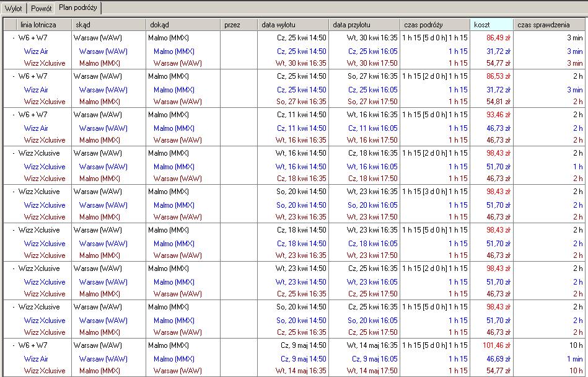Switch to the Wylot tab

pyautogui.click(x=13, y=8)
